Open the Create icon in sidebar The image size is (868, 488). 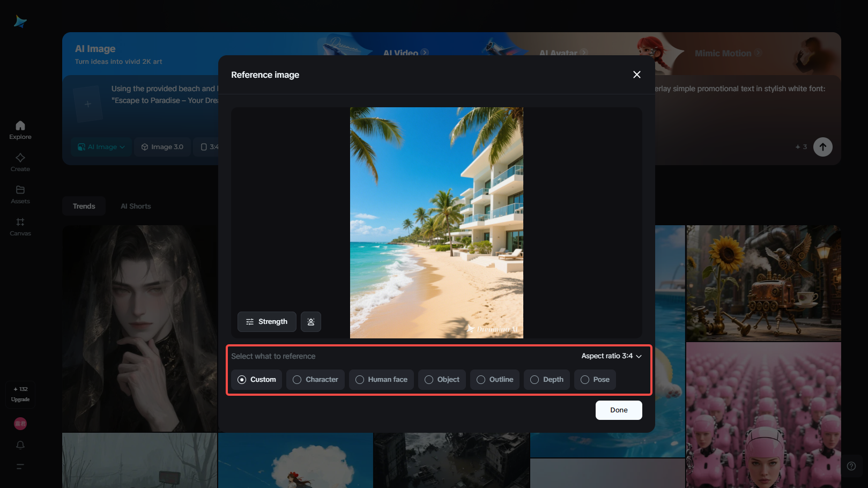coord(20,158)
